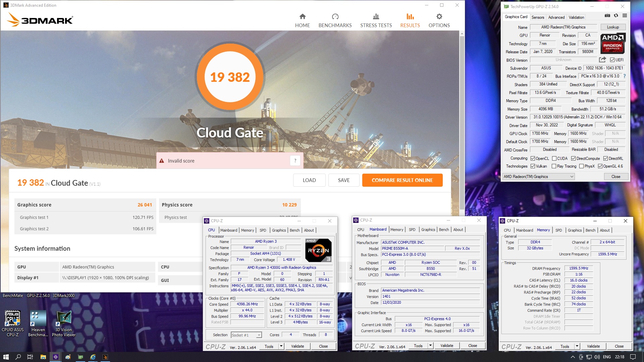Click ENG language indicator in taskbar

point(607,357)
